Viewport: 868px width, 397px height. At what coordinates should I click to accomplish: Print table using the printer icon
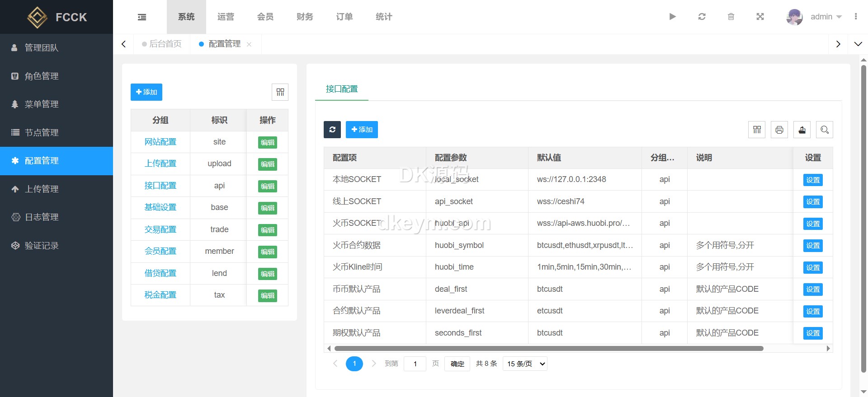[779, 130]
